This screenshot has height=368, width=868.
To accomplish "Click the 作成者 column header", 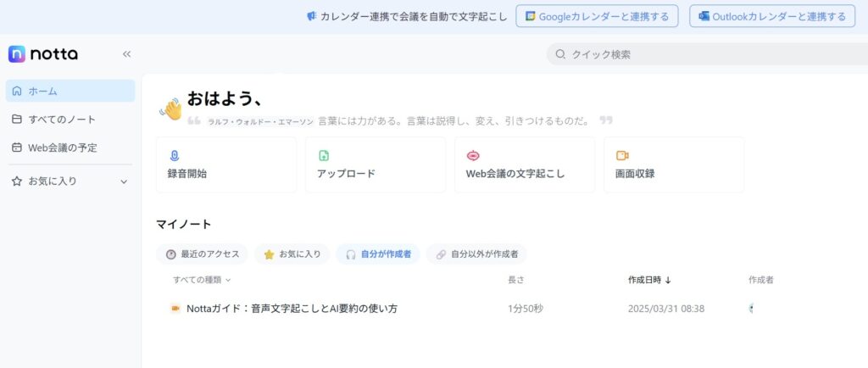I will (x=761, y=280).
